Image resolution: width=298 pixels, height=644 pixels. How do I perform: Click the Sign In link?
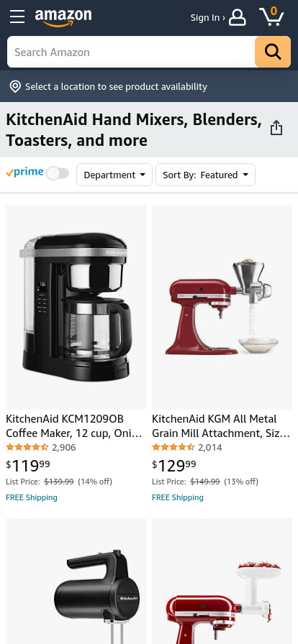click(x=207, y=18)
